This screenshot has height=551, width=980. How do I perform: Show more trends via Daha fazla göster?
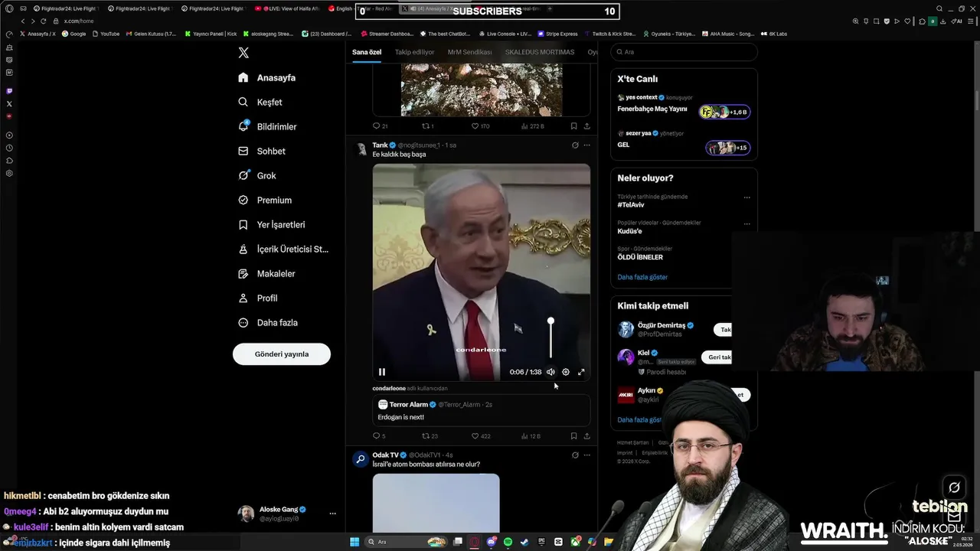coord(642,277)
